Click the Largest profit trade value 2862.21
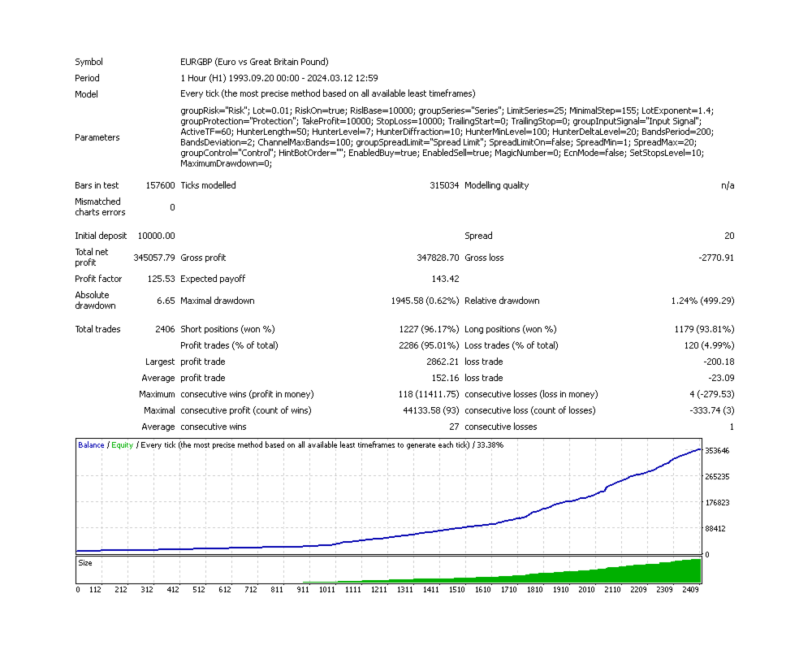 [x=443, y=362]
